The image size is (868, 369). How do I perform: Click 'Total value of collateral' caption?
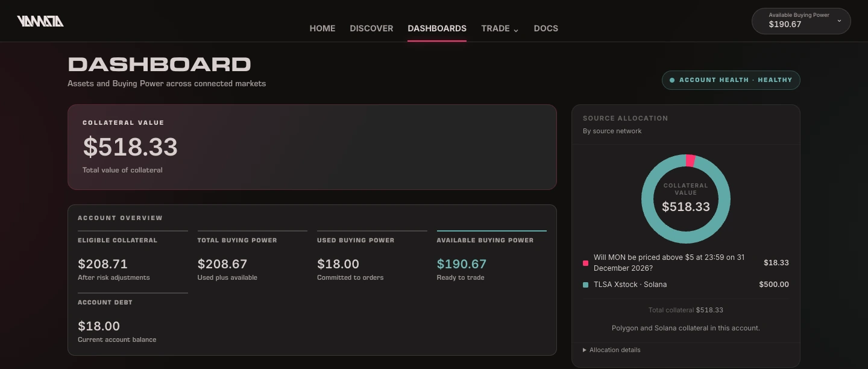(122, 170)
